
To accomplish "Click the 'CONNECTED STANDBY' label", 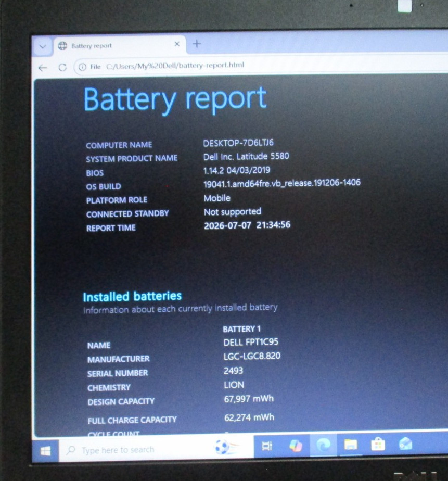I will (x=127, y=214).
